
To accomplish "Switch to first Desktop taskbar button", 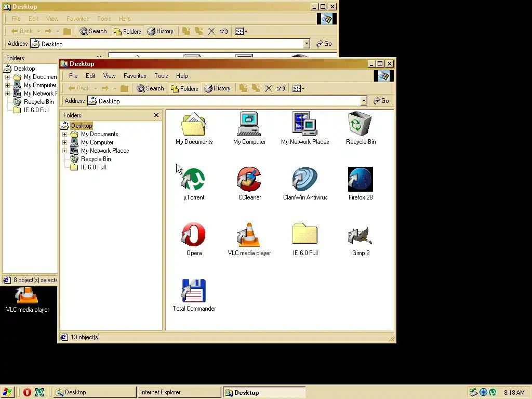I will 95,393.
